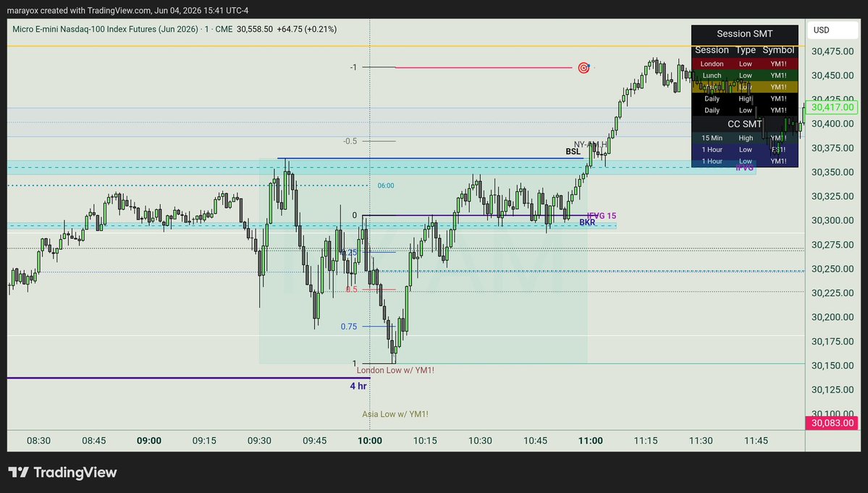Click the 10:00 time axis label
868x493 pixels.
pyautogui.click(x=370, y=441)
